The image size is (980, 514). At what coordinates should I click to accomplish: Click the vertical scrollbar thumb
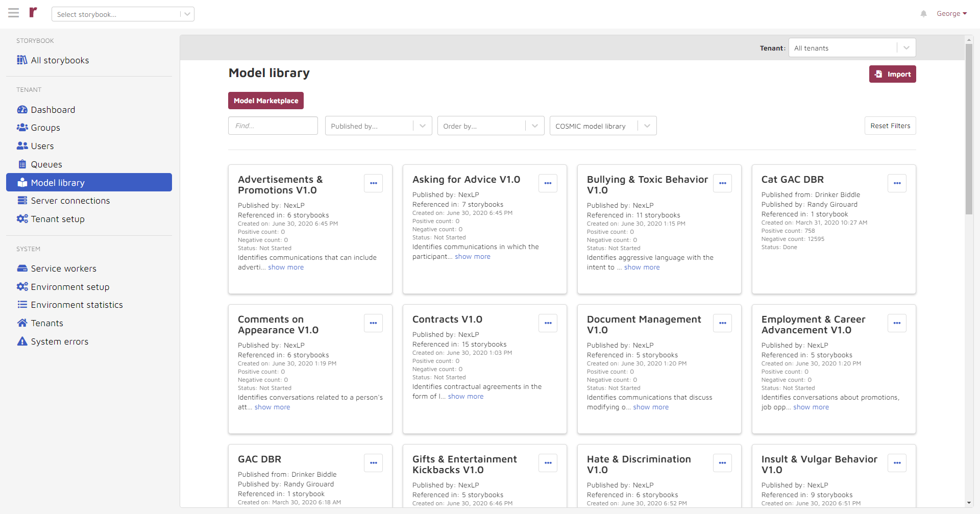click(969, 129)
